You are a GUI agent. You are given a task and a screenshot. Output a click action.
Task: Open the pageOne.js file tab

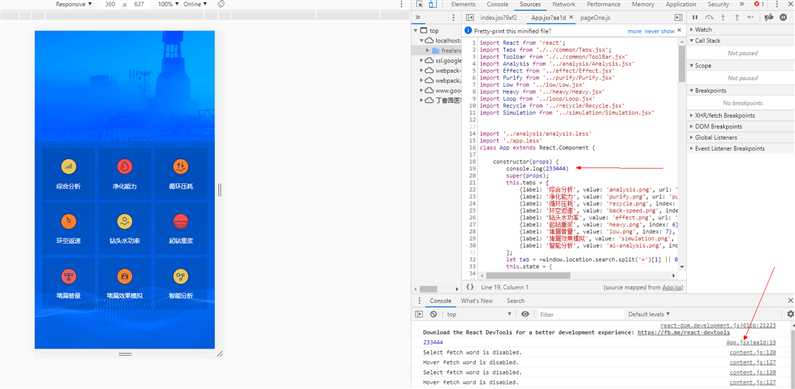pos(595,18)
